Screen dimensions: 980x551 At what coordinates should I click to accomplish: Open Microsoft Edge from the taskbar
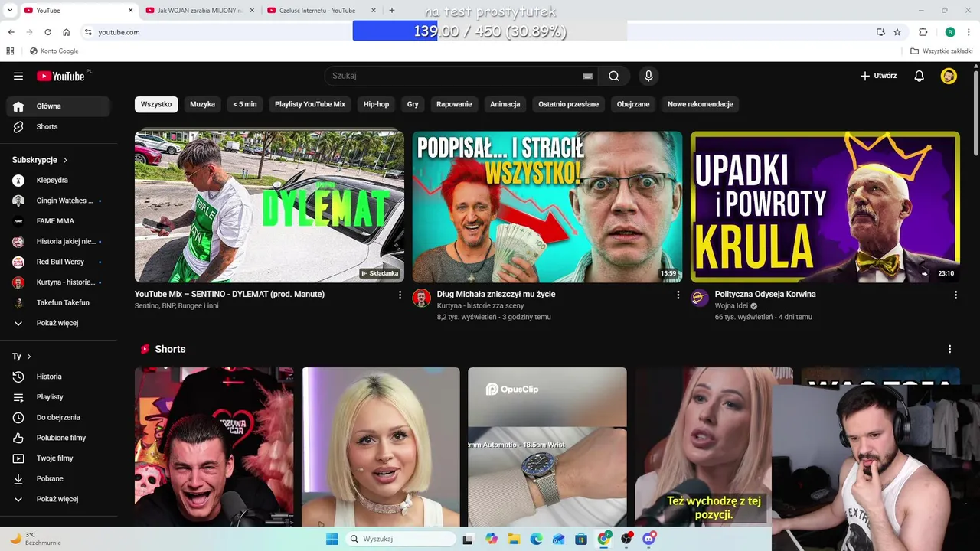pyautogui.click(x=536, y=539)
